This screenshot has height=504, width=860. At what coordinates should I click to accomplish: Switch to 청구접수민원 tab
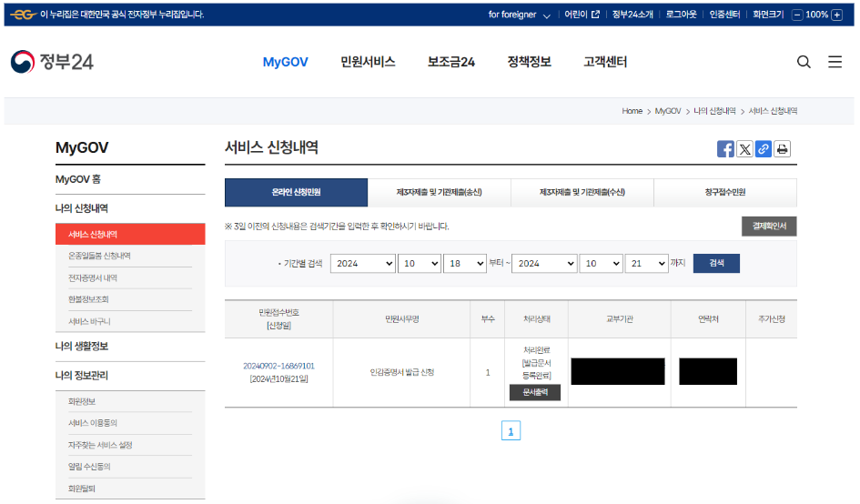click(725, 192)
